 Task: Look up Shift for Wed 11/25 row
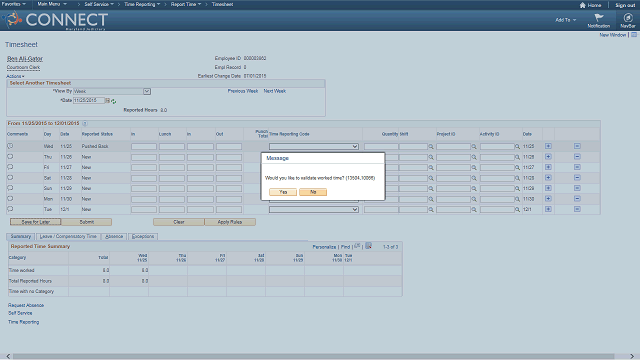(x=431, y=147)
